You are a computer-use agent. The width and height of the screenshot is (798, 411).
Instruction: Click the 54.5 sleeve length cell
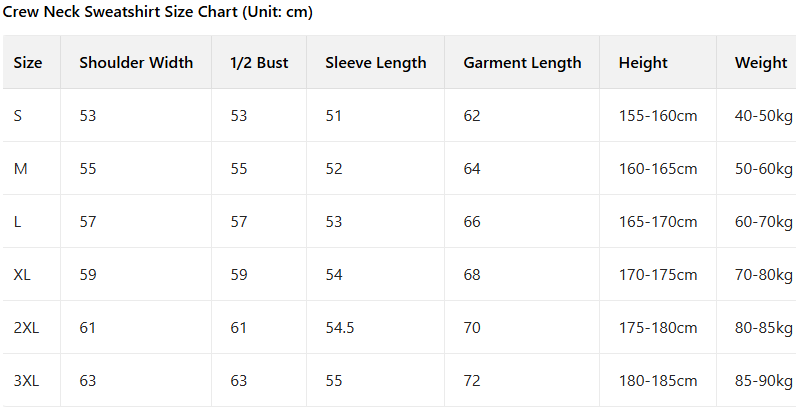click(340, 328)
